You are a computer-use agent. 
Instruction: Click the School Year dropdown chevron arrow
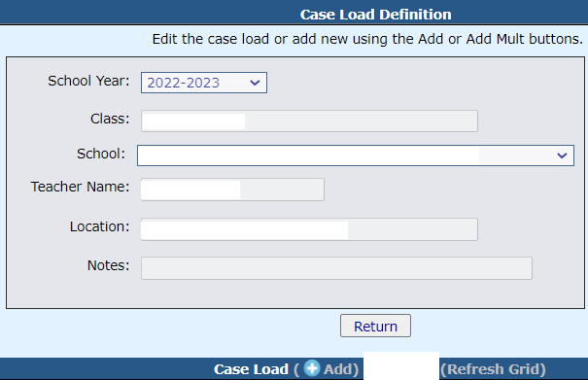tap(255, 83)
